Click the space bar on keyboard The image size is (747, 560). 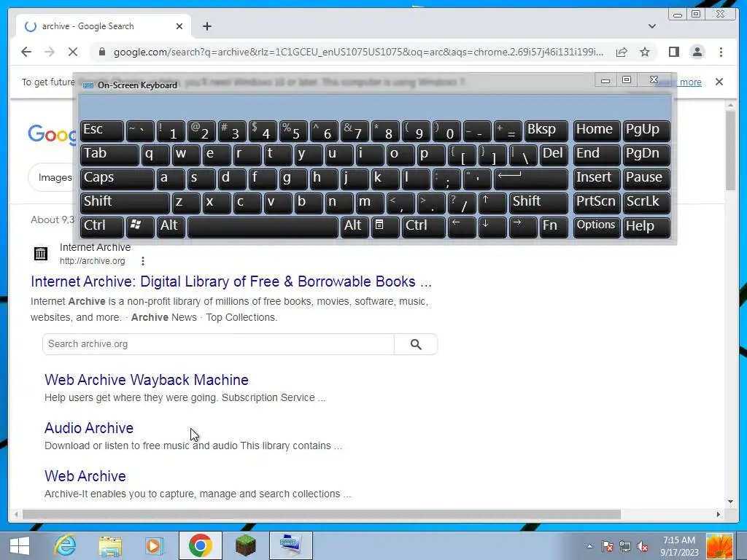(x=263, y=226)
